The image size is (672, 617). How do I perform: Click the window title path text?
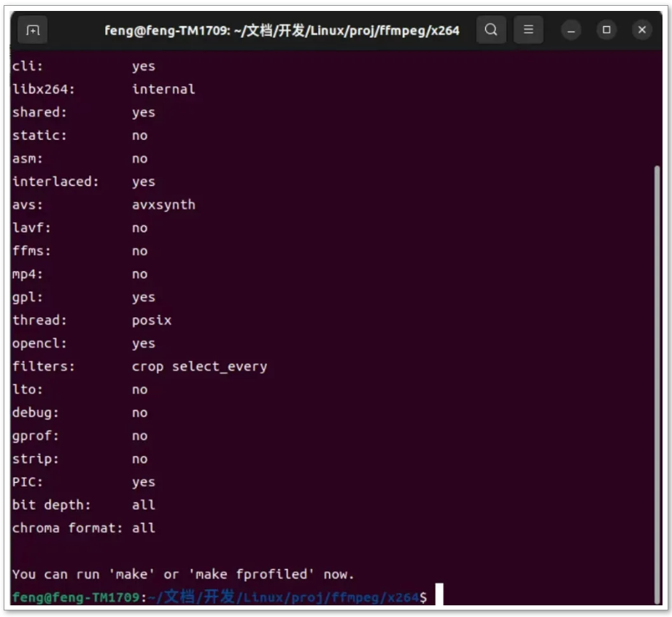pyautogui.click(x=282, y=31)
